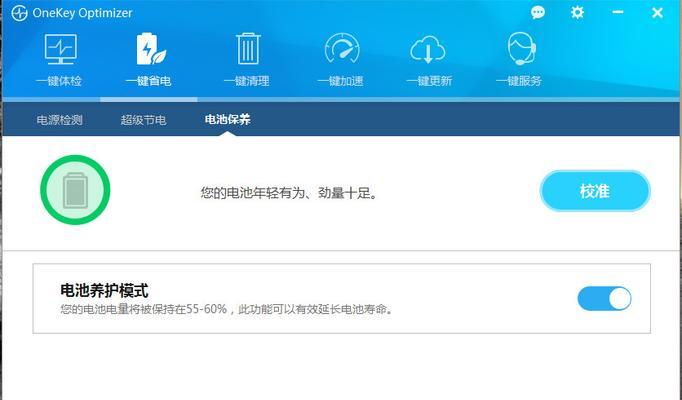The image size is (682, 400).
Task: Open 一键更新 cloud download icon
Action: [428, 49]
